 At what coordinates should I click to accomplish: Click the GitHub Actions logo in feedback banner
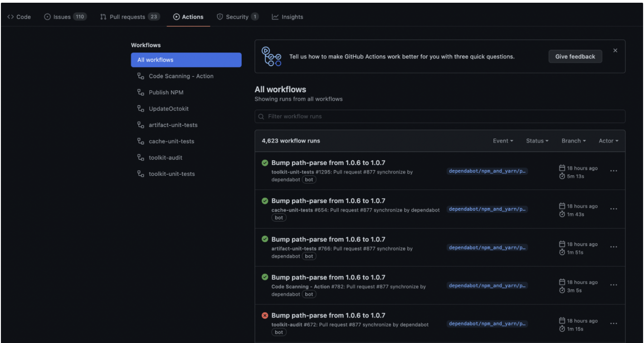[x=272, y=57]
